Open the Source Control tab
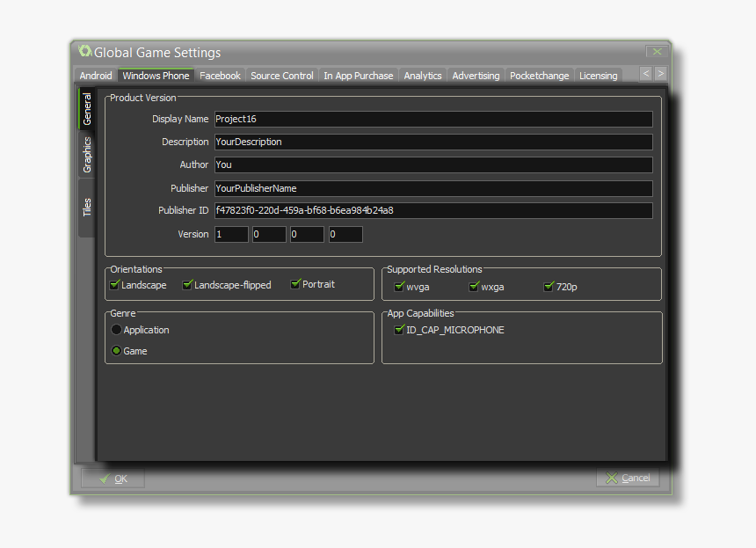Screen dimensions: 756x548 (282, 76)
